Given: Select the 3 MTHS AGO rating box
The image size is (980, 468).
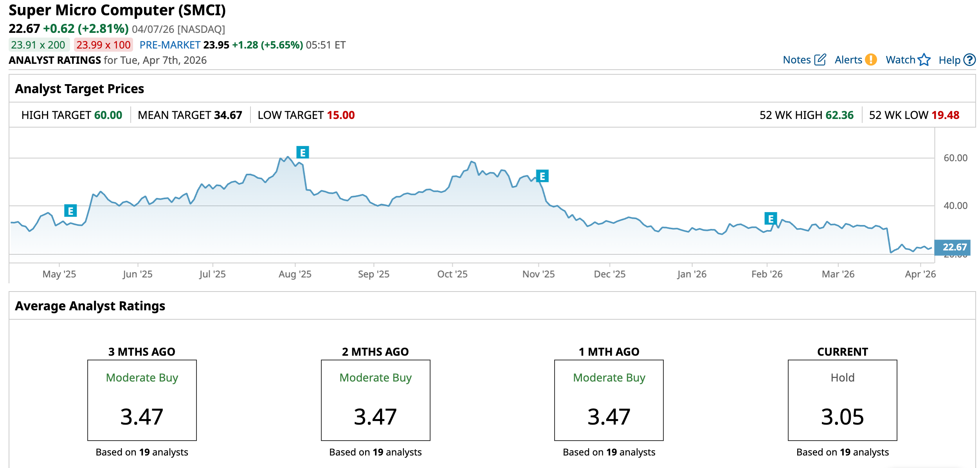Looking at the screenshot, I should [142, 400].
